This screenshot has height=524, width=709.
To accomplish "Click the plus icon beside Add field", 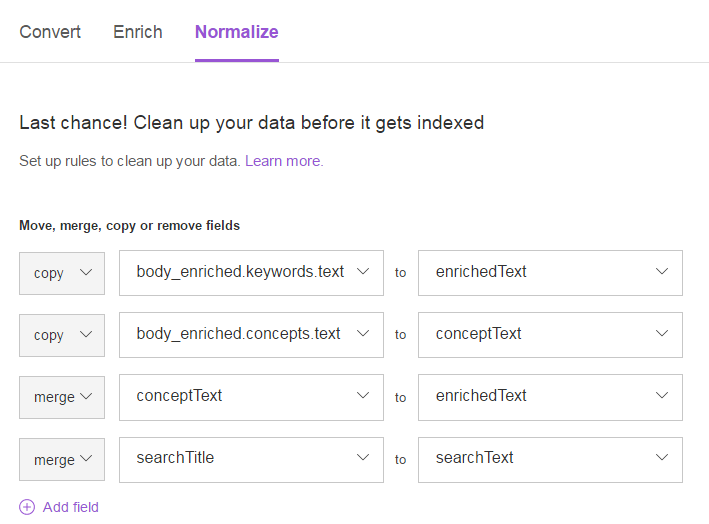I will pos(27,507).
